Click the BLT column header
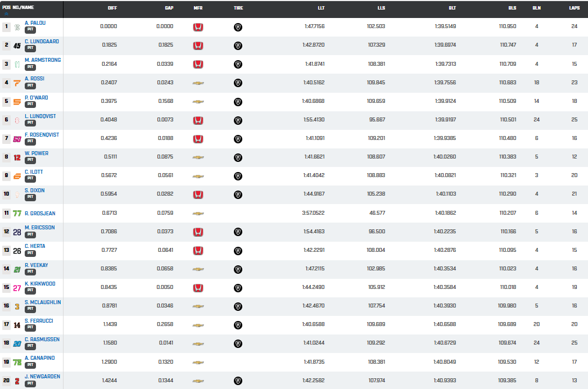588x389 pixels. (x=452, y=8)
